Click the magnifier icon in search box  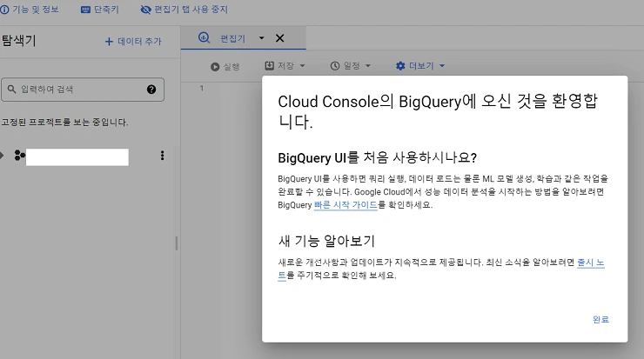pos(11,89)
